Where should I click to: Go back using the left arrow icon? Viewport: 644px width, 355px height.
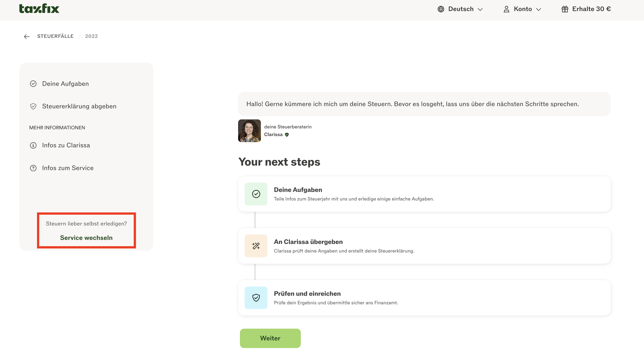[27, 36]
